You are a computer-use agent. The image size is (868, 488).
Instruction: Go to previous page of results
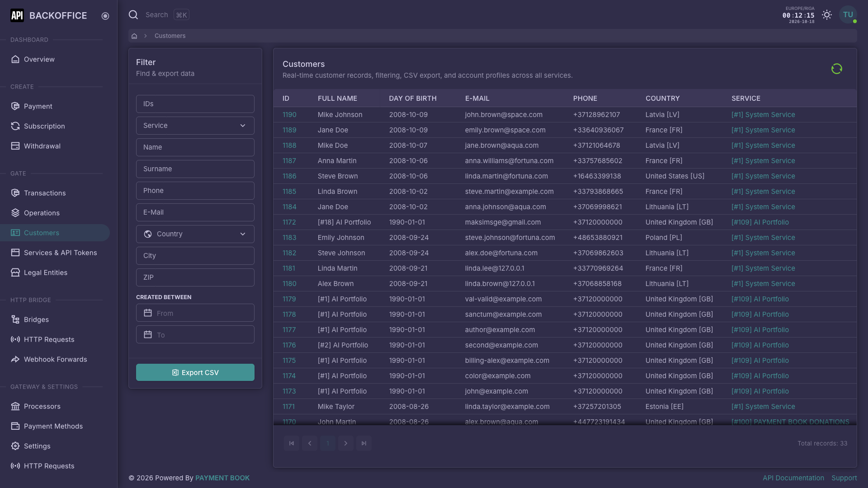[x=310, y=443]
